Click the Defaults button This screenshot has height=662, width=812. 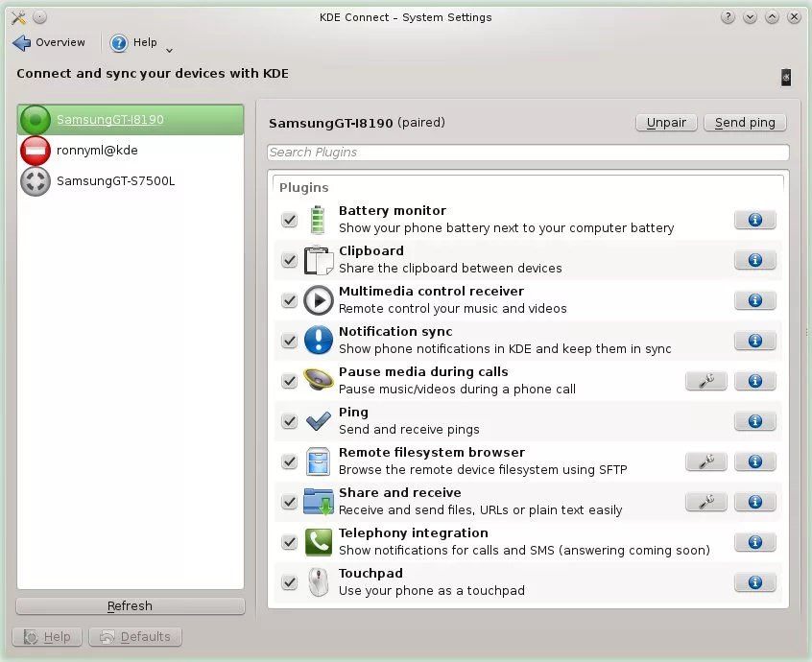[135, 637]
